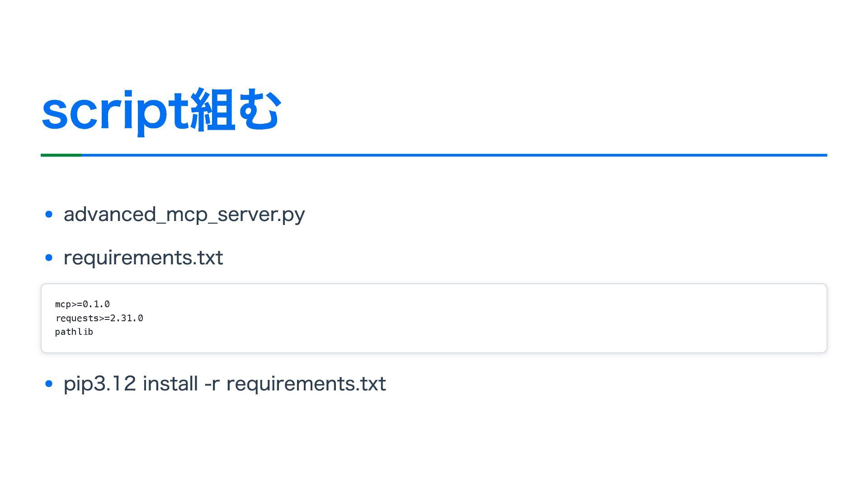Viewport: 868px width, 488px height.
Task: Click the bullet dot before the requirements.txt heading
Action: 49,258
